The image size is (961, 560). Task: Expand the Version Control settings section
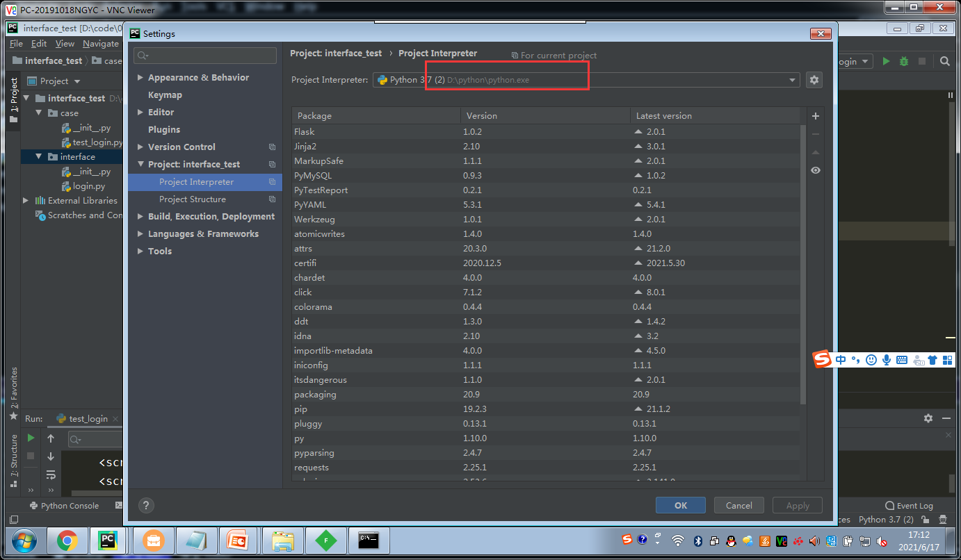(140, 147)
